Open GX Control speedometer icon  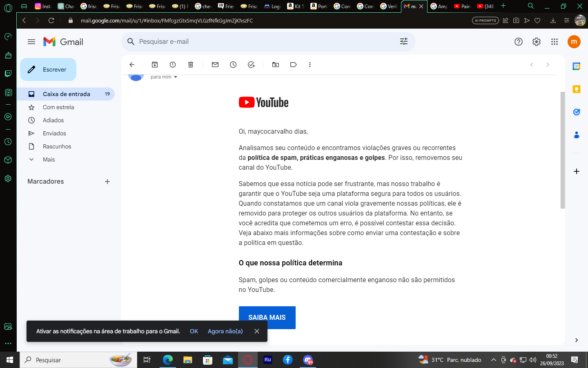click(x=8, y=37)
